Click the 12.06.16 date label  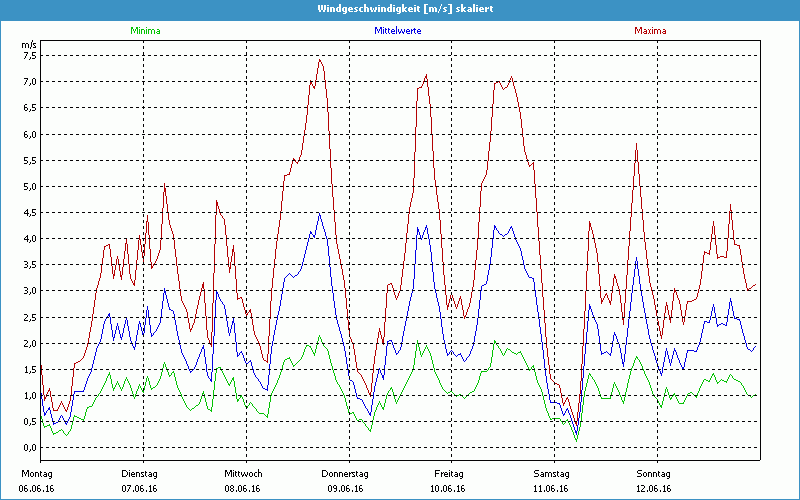tap(654, 489)
